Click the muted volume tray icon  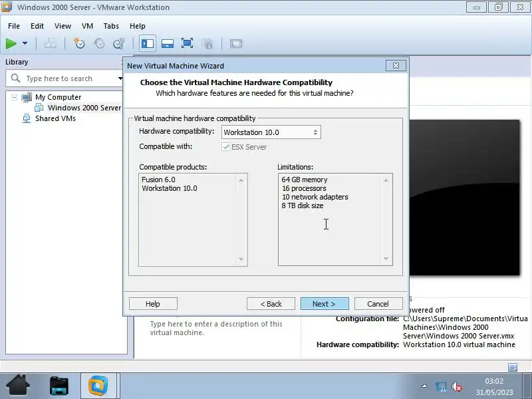(457, 386)
